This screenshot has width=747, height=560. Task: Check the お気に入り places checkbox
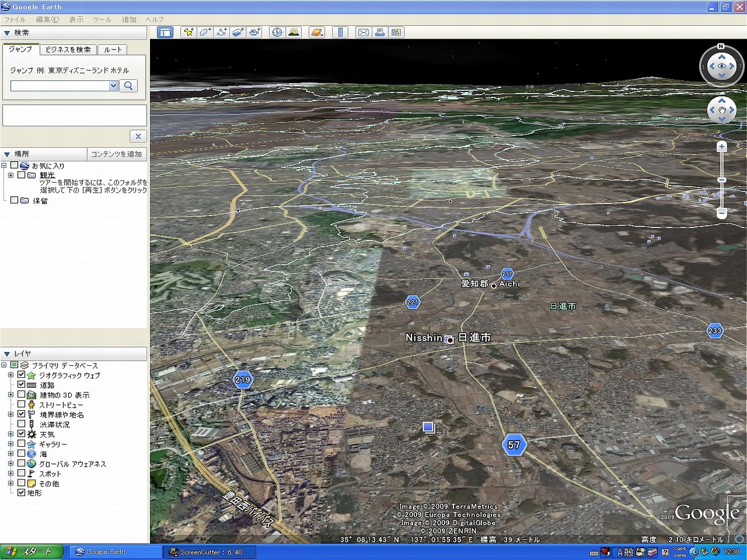click(14, 165)
